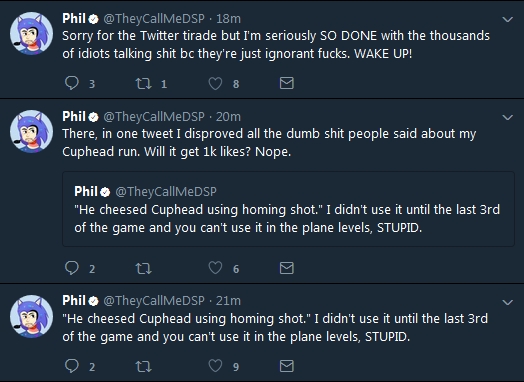Like the 21m homing shot tweet
The image size is (524, 382).
coord(215,366)
